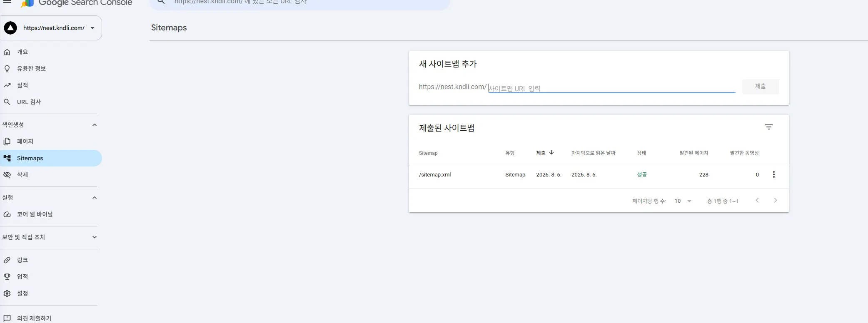The height and width of the screenshot is (323, 868).
Task: Click the 제출 submit button
Action: (x=761, y=86)
